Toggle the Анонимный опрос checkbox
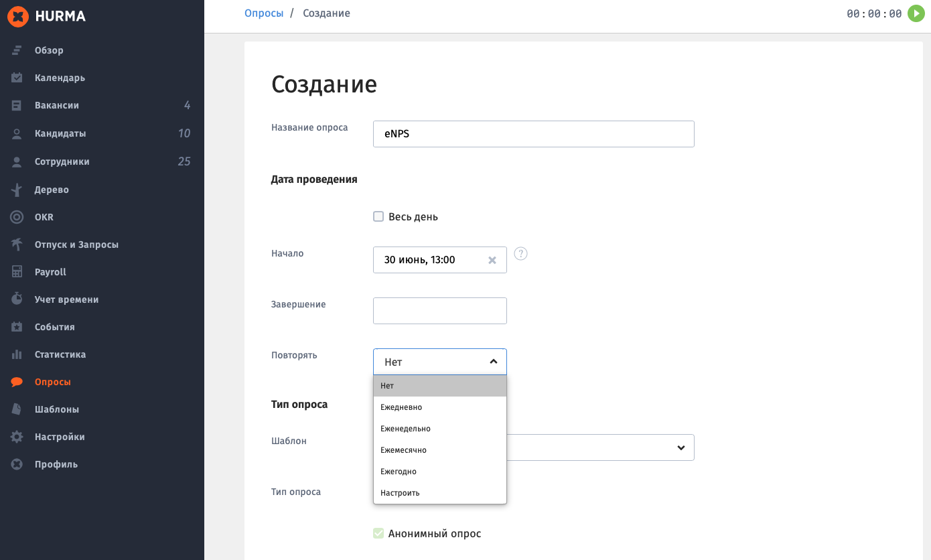Viewport: 931px width, 560px height. tap(378, 533)
